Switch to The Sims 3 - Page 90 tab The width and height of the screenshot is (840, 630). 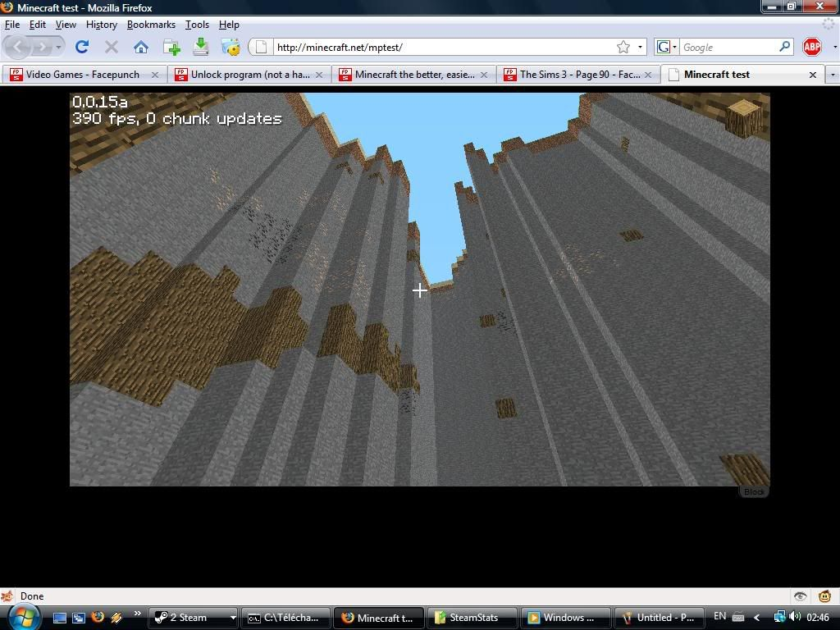(x=580, y=75)
